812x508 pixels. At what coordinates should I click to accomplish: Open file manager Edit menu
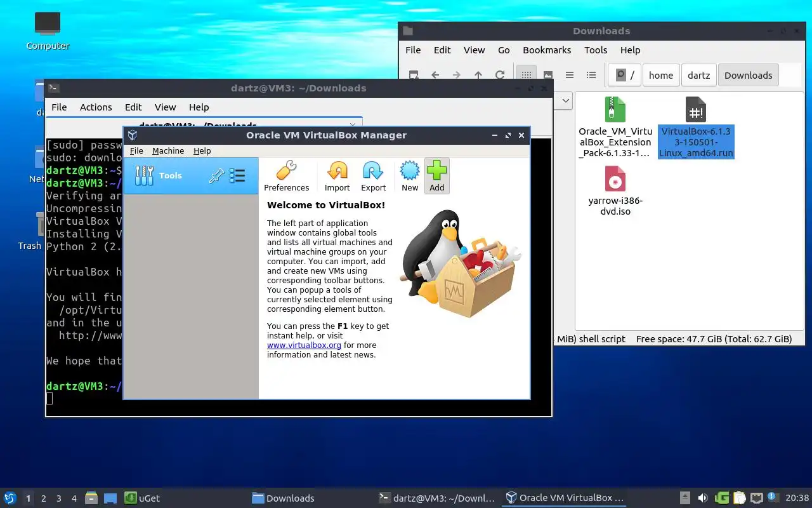pyautogui.click(x=442, y=50)
